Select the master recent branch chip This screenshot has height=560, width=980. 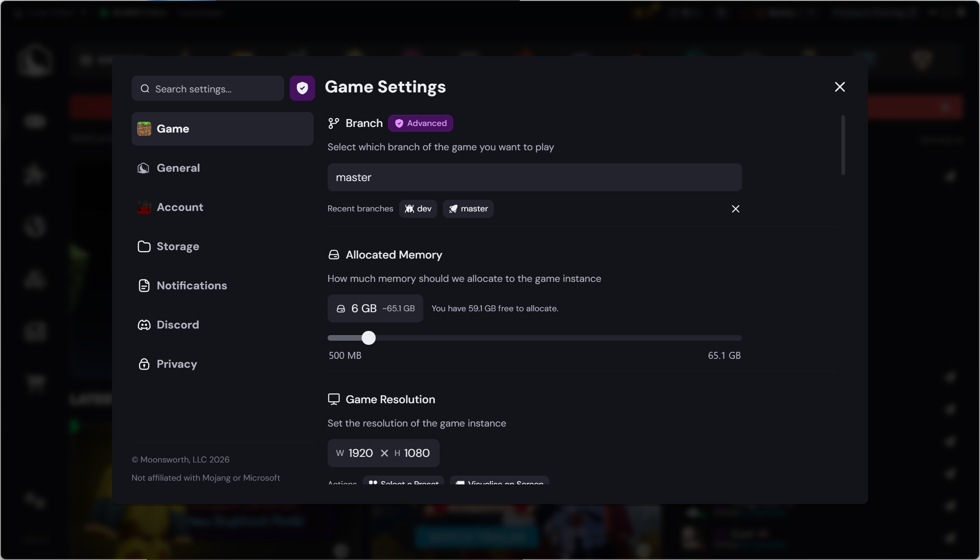pos(468,209)
